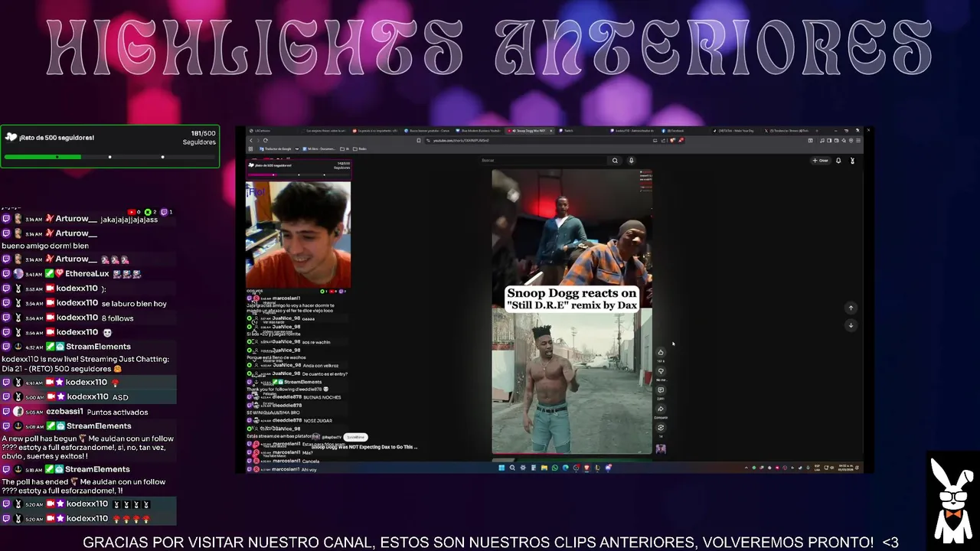Open Windows taskbar search
Viewport: 980px width, 551px height.
[512, 468]
